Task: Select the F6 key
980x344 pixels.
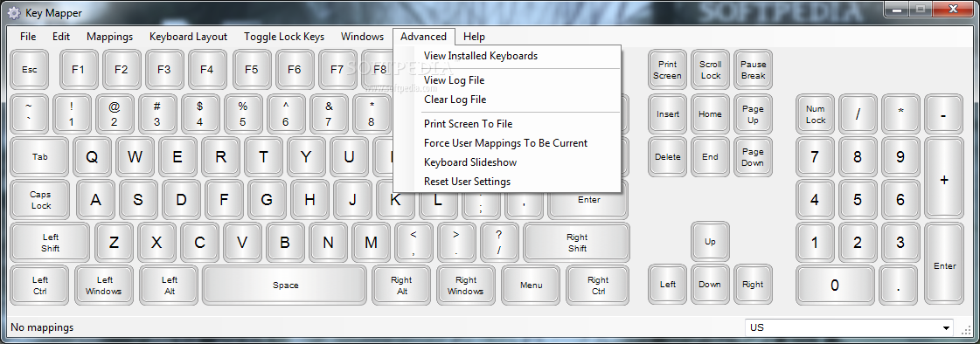Action: [x=295, y=70]
